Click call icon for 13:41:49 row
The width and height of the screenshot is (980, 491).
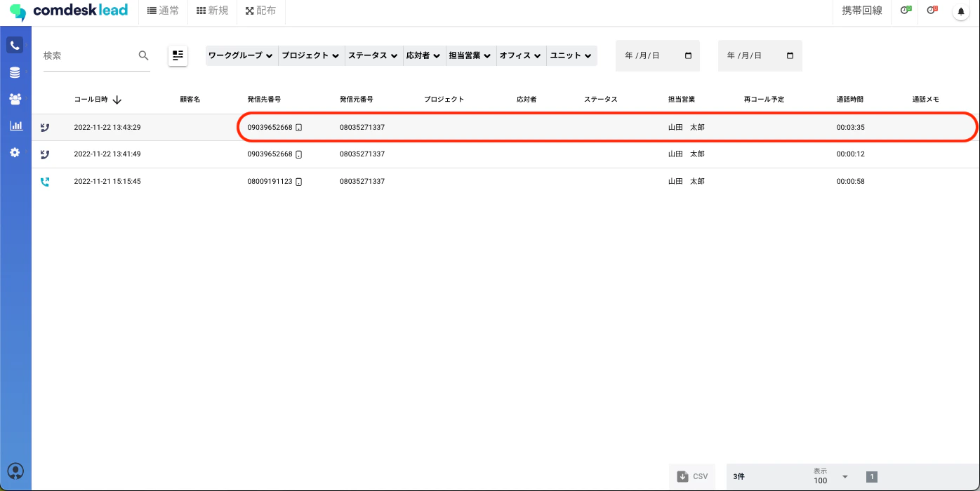tap(45, 154)
